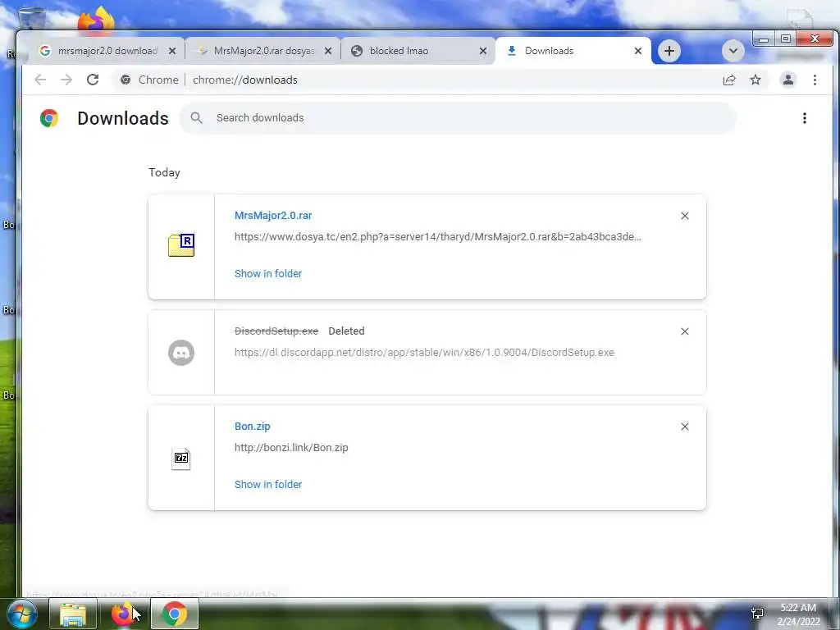Expand the tab search dropdown arrow
Viewport: 840px width, 630px height.
tap(733, 51)
